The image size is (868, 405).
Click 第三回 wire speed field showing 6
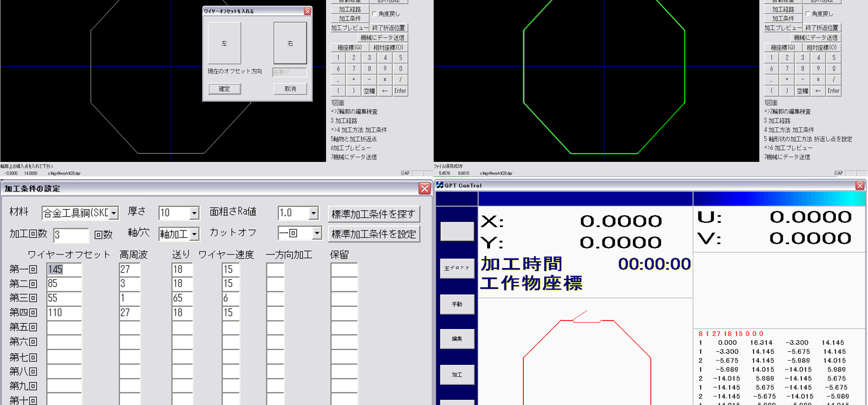point(231,299)
